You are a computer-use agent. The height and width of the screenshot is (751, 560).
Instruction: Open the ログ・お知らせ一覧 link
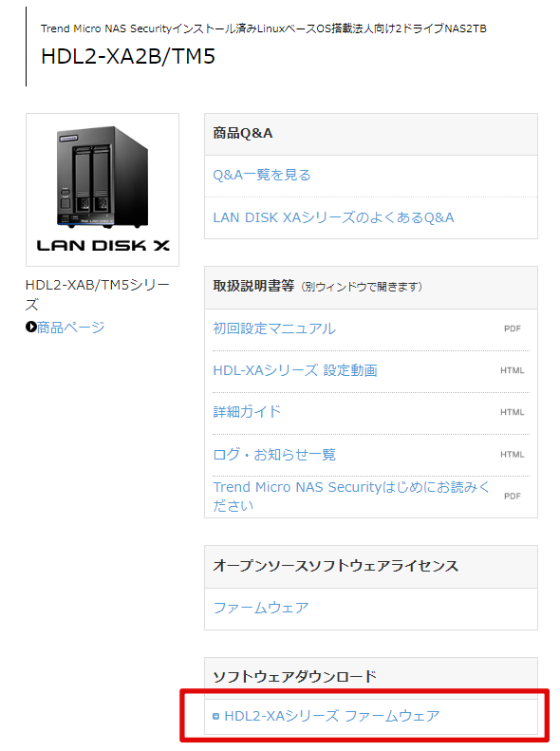tap(274, 455)
